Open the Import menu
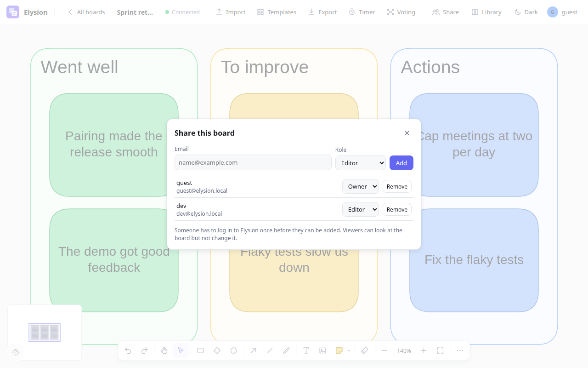The height and width of the screenshot is (368, 588). click(231, 12)
